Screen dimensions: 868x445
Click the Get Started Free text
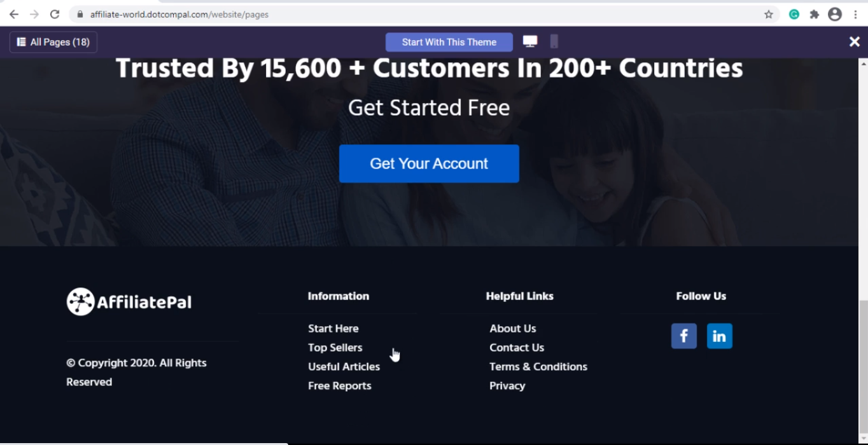(x=429, y=108)
